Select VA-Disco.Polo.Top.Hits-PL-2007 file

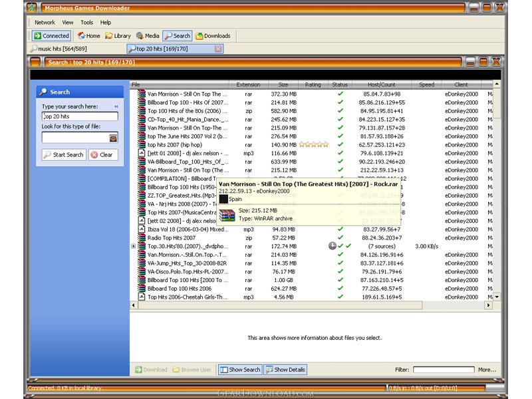188,272
